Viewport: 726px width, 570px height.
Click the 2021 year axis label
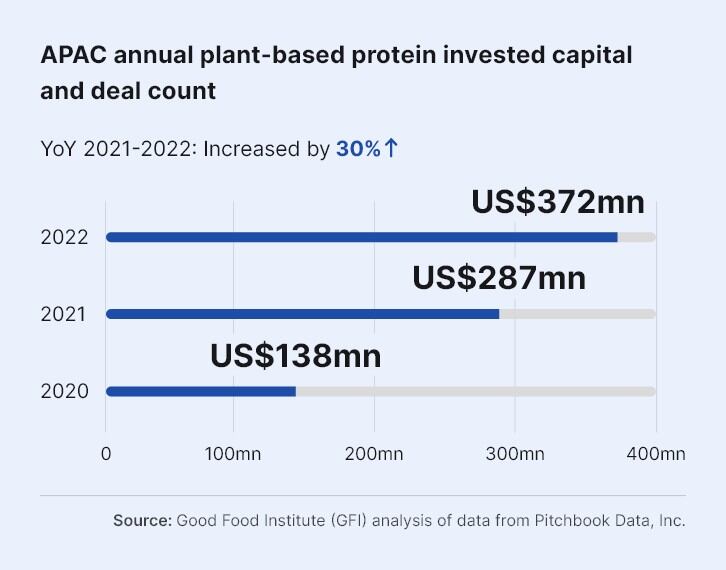[x=63, y=314]
